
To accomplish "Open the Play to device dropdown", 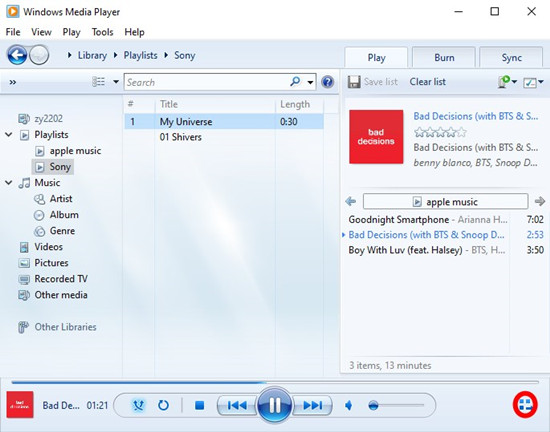I will point(507,82).
